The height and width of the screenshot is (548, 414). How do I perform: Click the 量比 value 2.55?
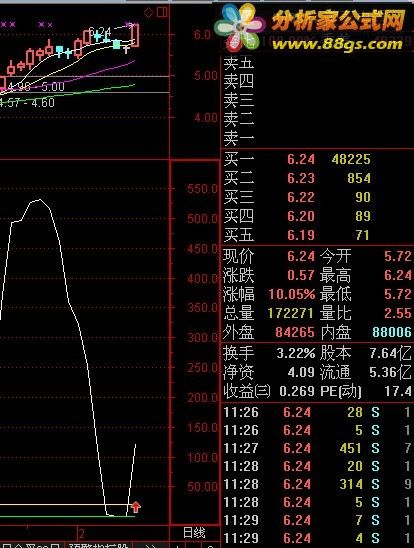point(398,313)
